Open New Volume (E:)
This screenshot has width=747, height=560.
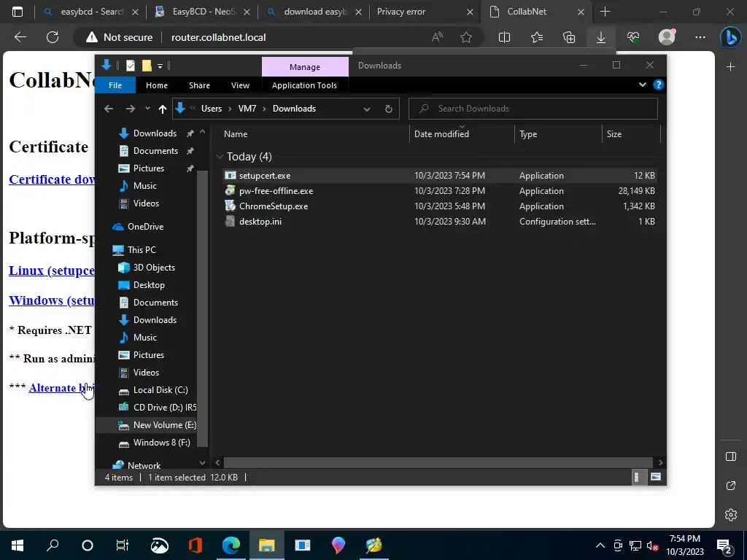point(164,425)
